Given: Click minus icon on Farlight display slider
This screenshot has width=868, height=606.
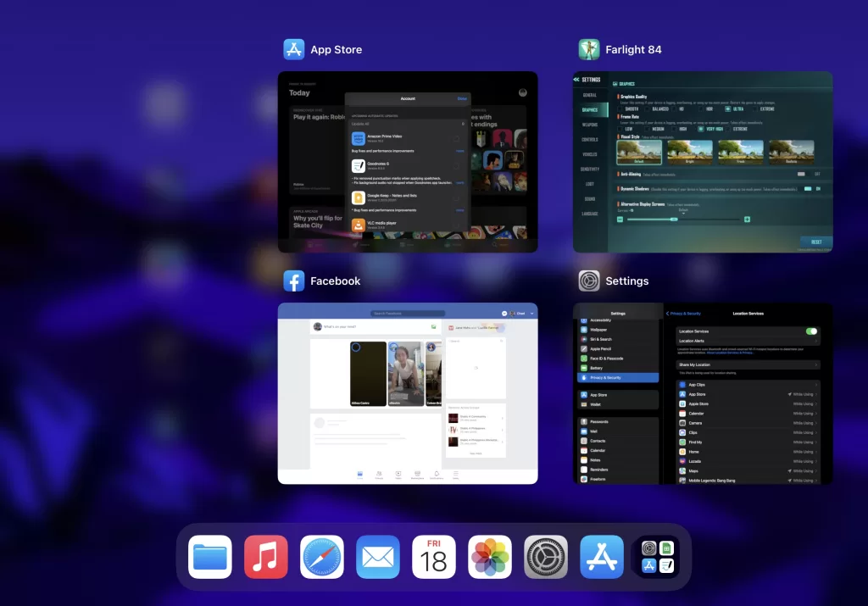Looking at the screenshot, I should [620, 220].
